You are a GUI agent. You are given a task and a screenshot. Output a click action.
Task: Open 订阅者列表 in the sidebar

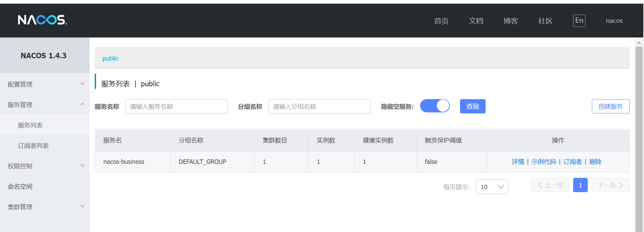pos(33,145)
